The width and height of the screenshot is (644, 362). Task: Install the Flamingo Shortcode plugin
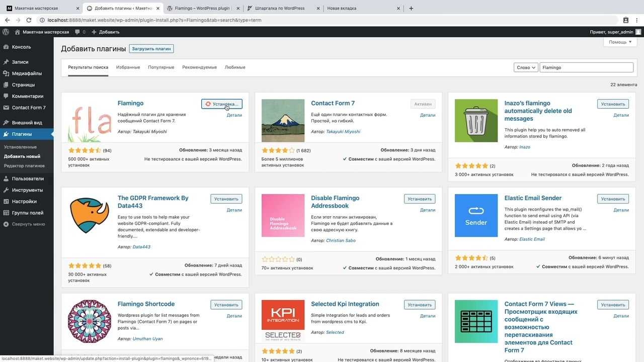point(226,305)
